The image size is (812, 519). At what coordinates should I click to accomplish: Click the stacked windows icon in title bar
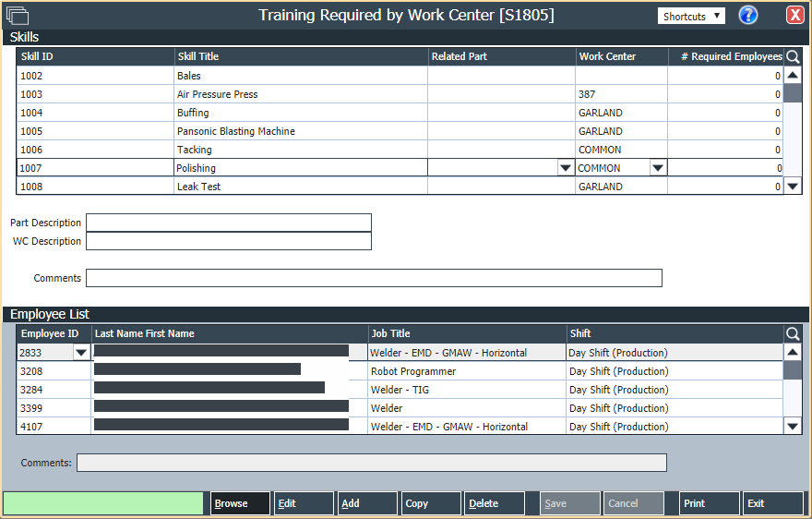pos(18,16)
